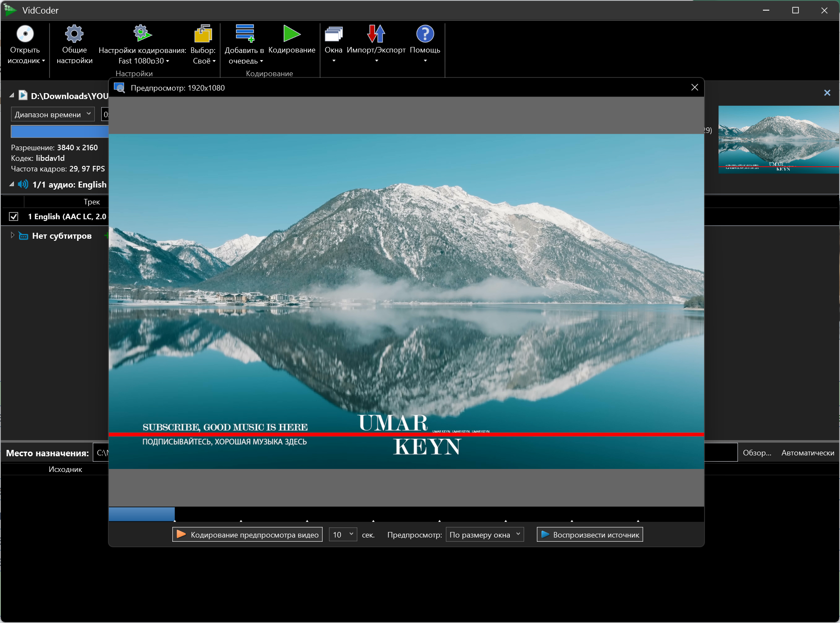Click 'Кодирование предпросмотра видео' button
Screen dimensions: 840x623
[248, 535]
